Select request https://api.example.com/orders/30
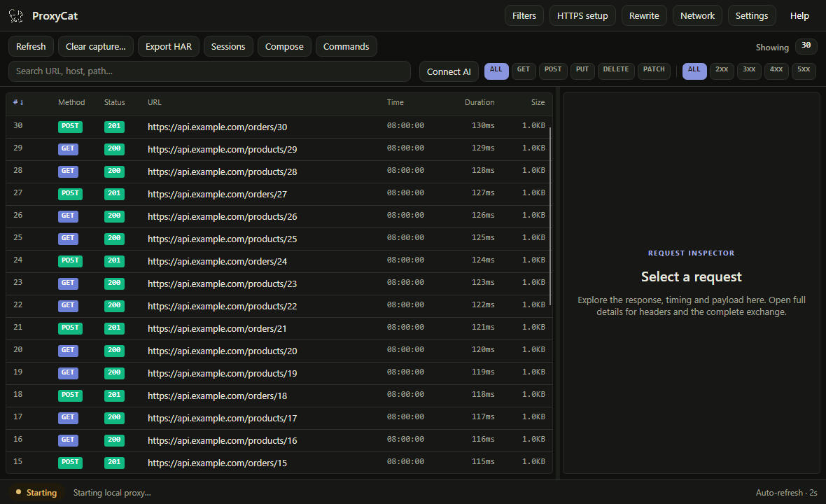 click(279, 127)
